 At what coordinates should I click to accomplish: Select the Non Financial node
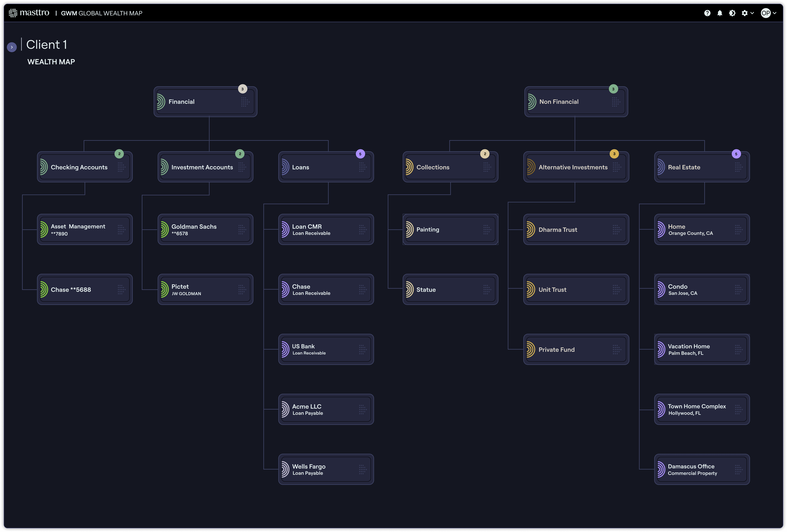point(576,101)
